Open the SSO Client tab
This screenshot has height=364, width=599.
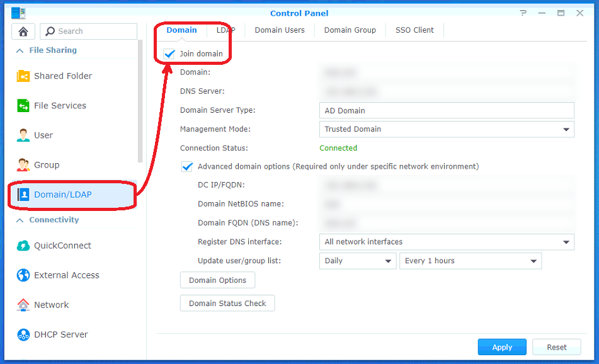414,30
